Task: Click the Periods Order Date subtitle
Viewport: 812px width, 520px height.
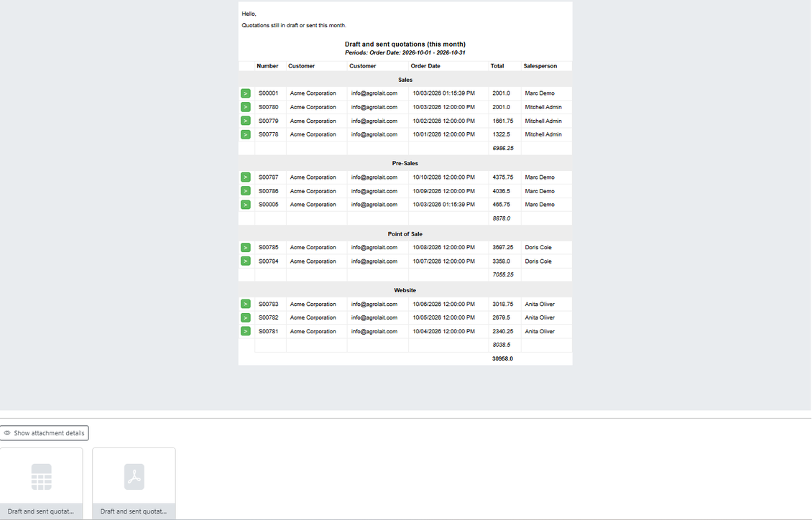Action: click(x=405, y=52)
